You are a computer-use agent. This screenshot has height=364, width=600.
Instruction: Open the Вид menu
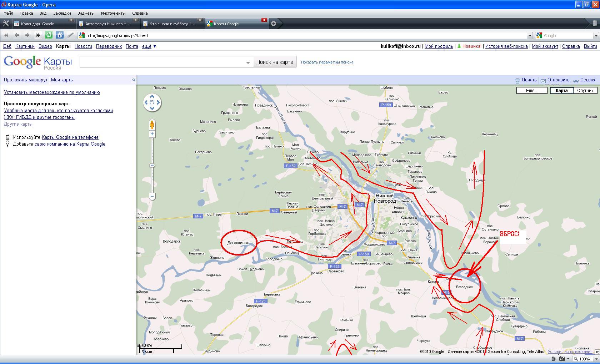tap(43, 13)
